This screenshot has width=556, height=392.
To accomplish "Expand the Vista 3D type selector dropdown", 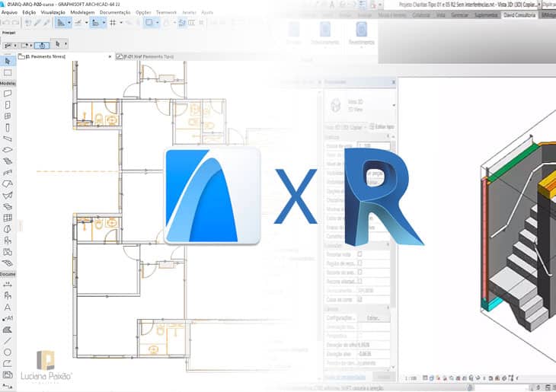I will click(394, 104).
